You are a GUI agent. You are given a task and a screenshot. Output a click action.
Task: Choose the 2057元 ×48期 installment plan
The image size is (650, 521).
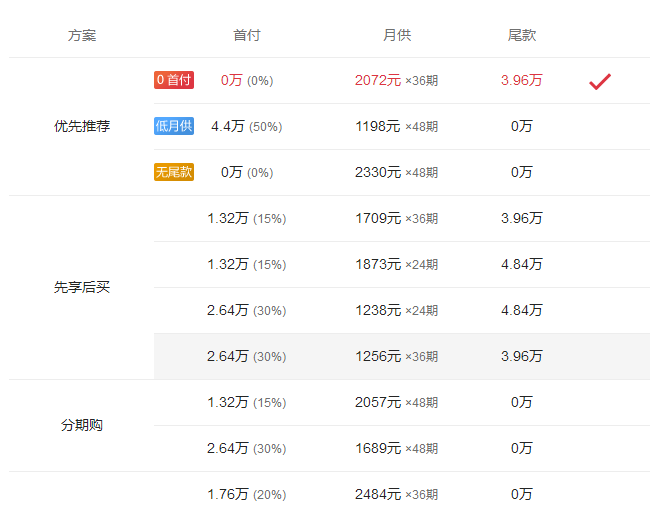396,403
